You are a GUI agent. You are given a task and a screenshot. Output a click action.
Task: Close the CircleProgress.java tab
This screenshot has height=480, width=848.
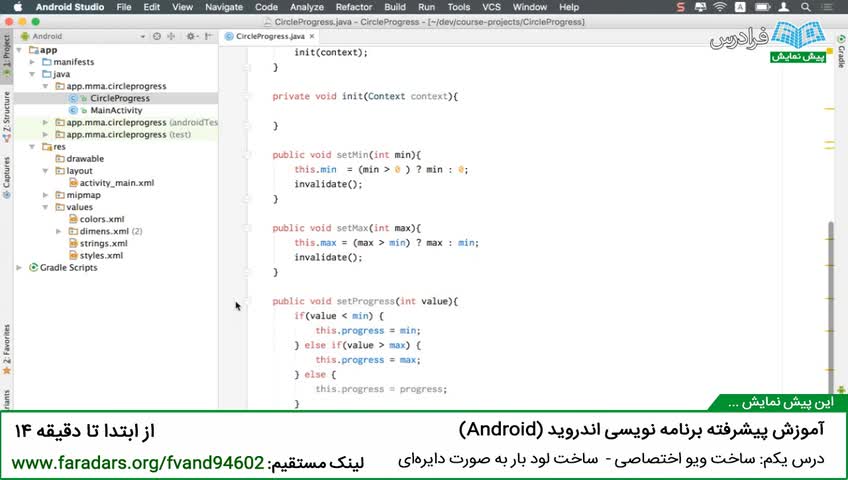pos(312,36)
